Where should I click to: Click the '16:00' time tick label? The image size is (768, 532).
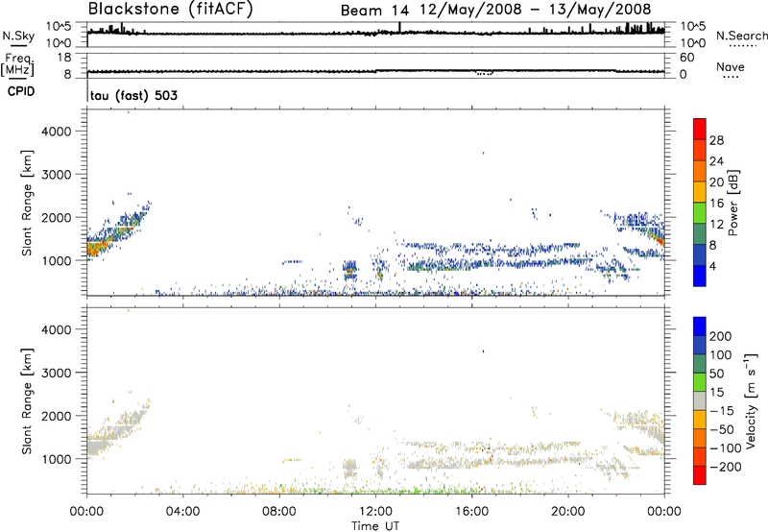pos(471,512)
